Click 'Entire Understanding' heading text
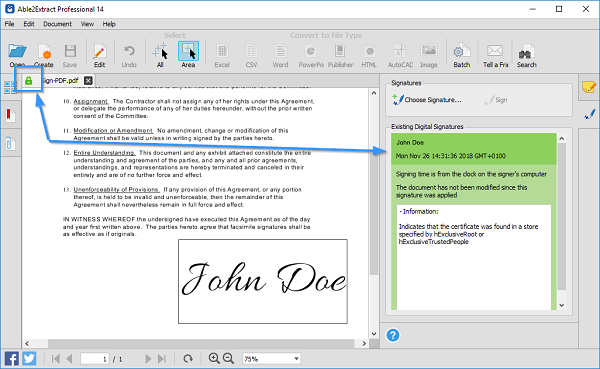This screenshot has width=600, height=369. pyautogui.click(x=104, y=153)
